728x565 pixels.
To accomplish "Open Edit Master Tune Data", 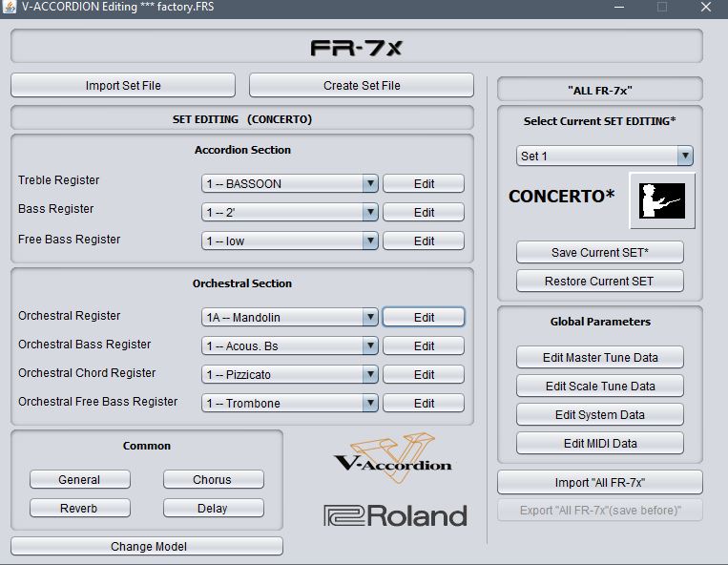I will 600,357.
